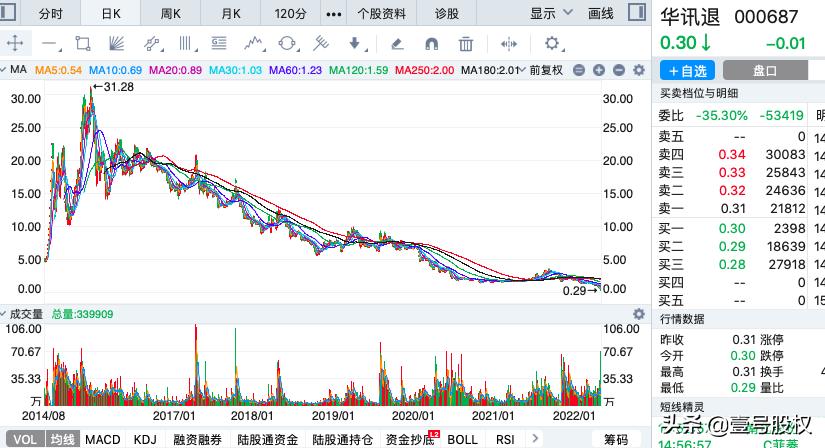Select the regression channel drawing tool
The image size is (825, 448).
point(152,43)
